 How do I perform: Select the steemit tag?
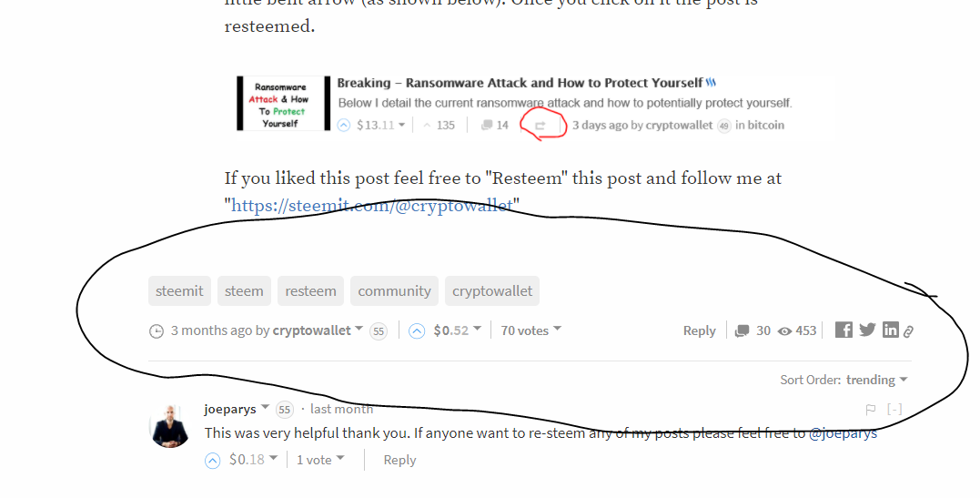179,291
